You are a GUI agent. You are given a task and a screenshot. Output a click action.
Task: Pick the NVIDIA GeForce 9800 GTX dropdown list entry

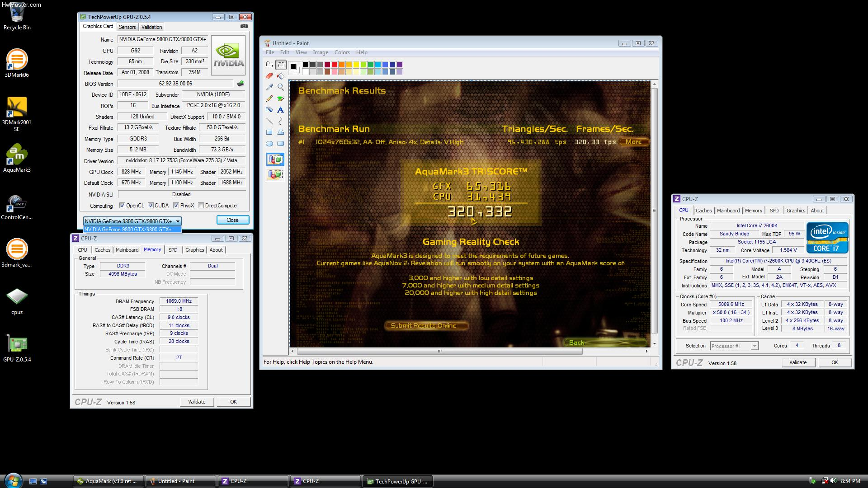pyautogui.click(x=132, y=229)
